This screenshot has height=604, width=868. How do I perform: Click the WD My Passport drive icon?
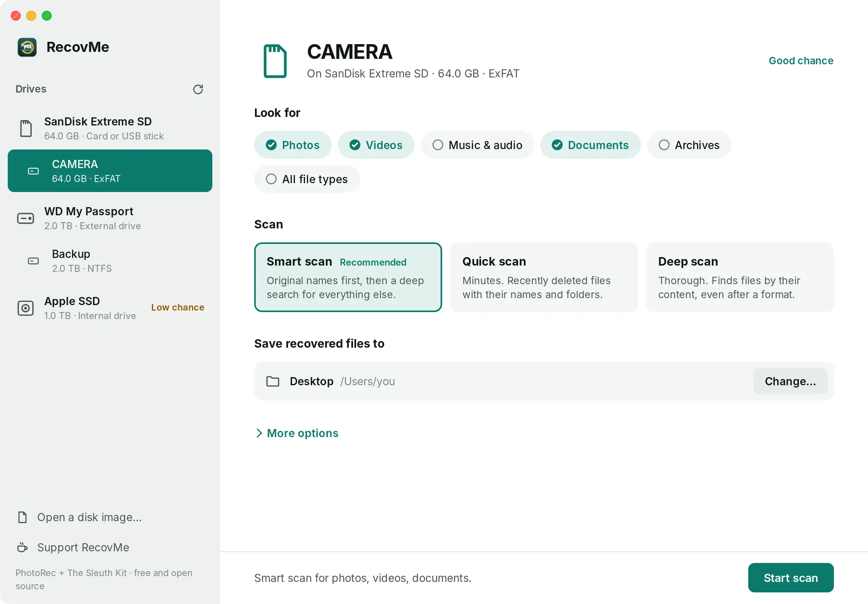coord(26,218)
